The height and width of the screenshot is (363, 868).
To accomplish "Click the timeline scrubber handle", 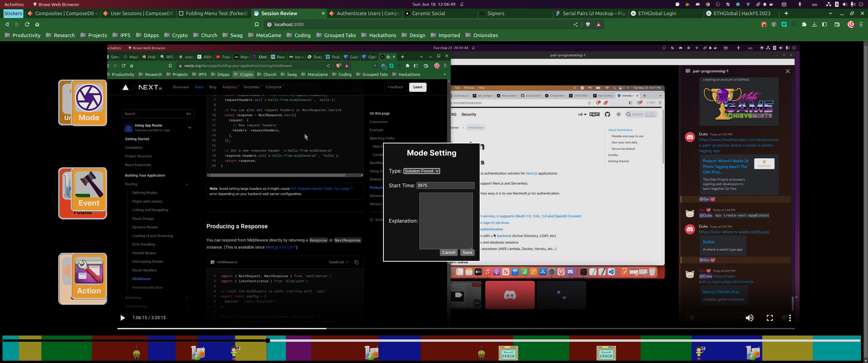I will pyautogui.click(x=268, y=341).
